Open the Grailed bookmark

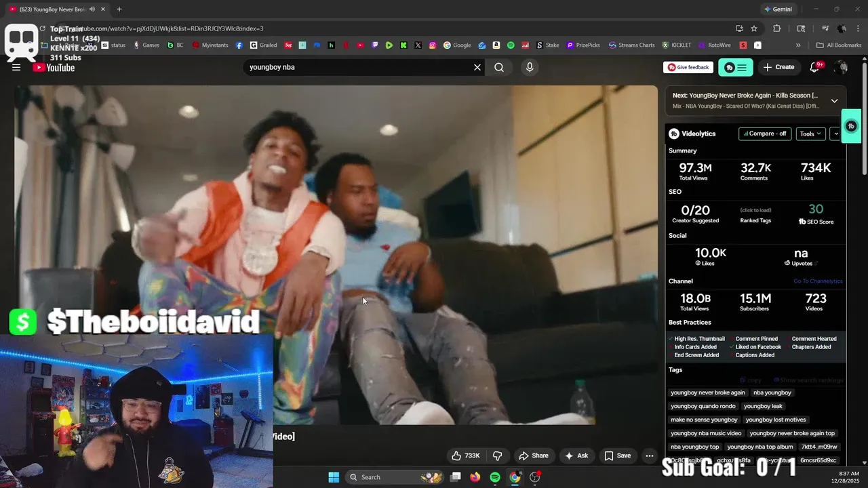(x=263, y=45)
